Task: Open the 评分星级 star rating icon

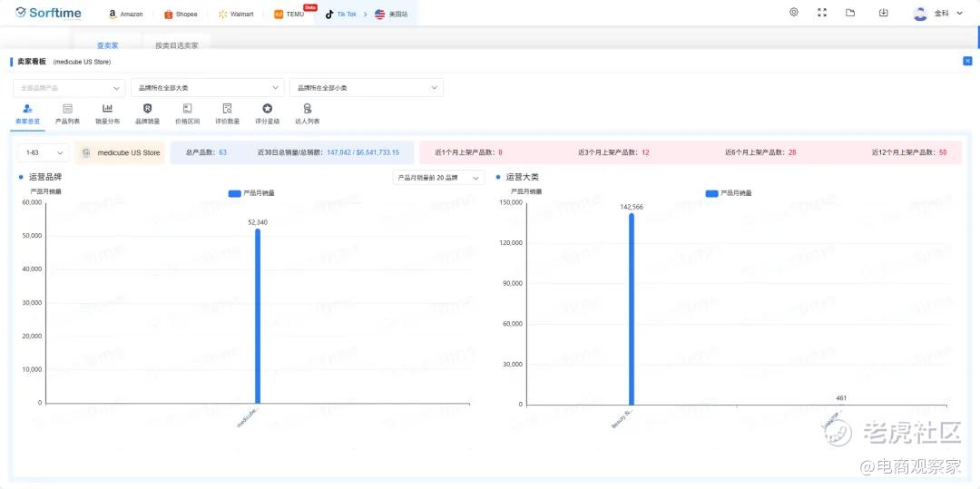Action: 268,114
